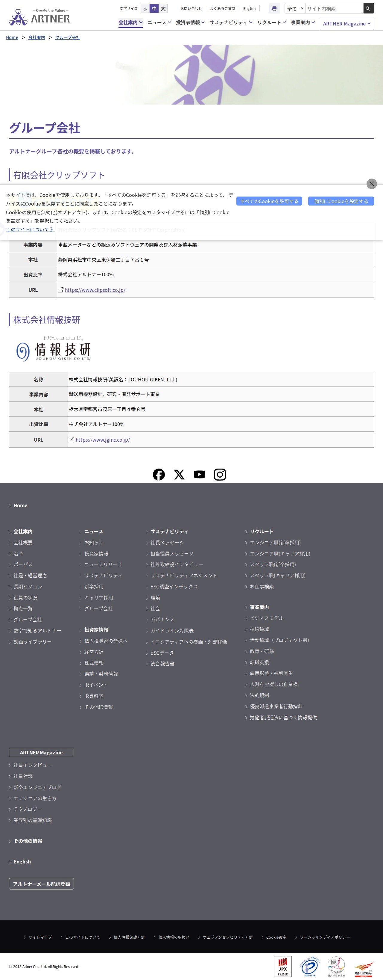
Task: Expand the ニュース navigation menu
Action: coord(159,22)
